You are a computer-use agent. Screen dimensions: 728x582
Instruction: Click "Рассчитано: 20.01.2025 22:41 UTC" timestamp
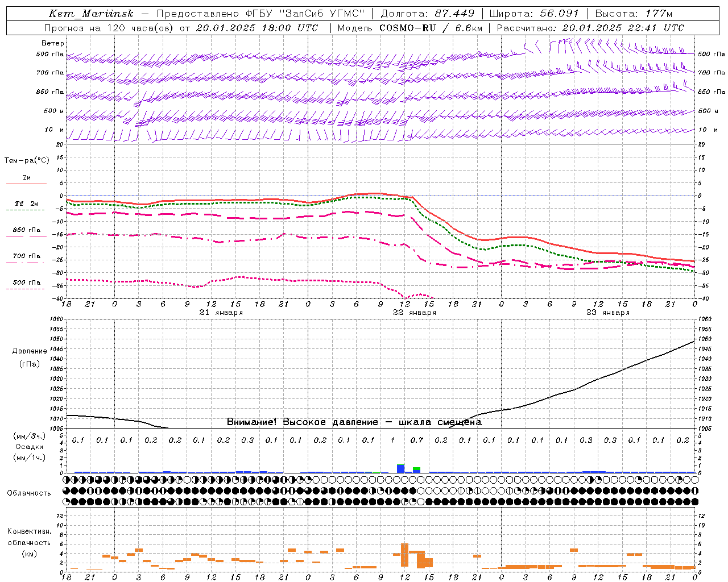590,28
